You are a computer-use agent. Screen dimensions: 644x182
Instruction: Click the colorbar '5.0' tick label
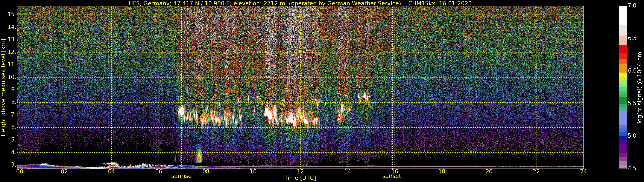pyautogui.click(x=632, y=136)
